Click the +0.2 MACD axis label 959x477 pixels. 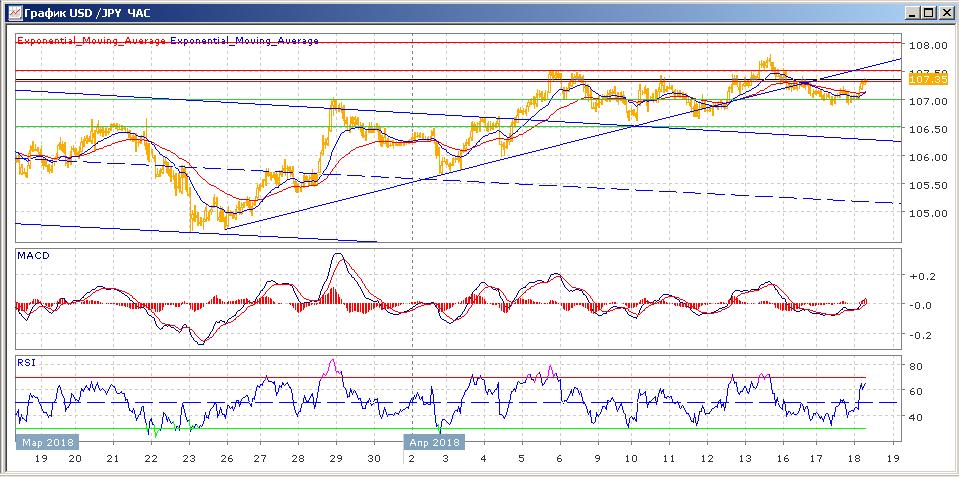[922, 276]
